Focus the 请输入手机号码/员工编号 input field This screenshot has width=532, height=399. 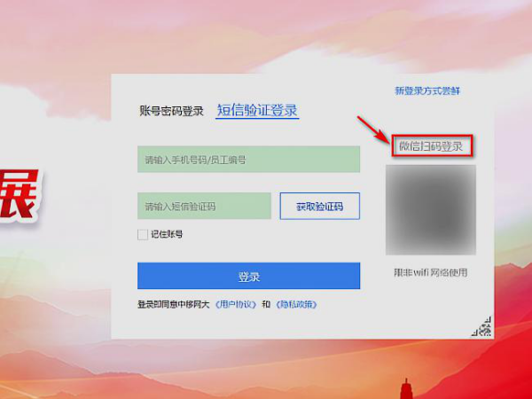(248, 159)
